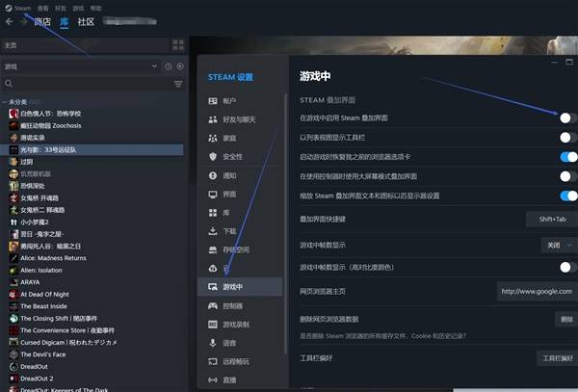The height and width of the screenshot is (392, 578).
Task: Expand the 游戏 library filter dropdown
Action: point(154,66)
